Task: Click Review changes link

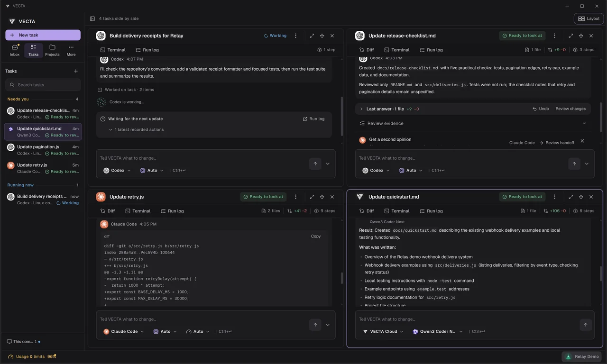Action: tap(570, 109)
